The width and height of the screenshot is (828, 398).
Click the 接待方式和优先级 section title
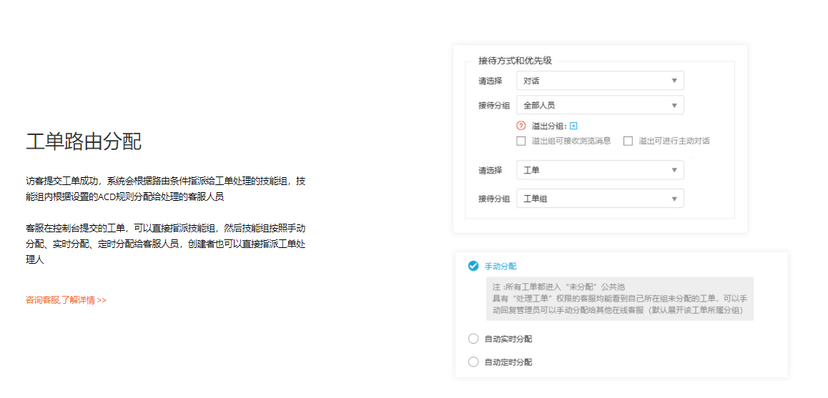coord(515,61)
